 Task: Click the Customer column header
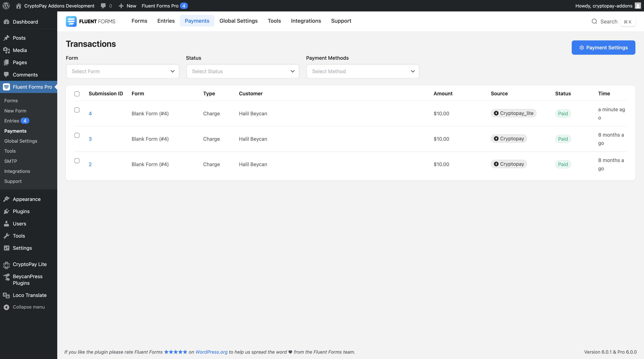coord(251,94)
